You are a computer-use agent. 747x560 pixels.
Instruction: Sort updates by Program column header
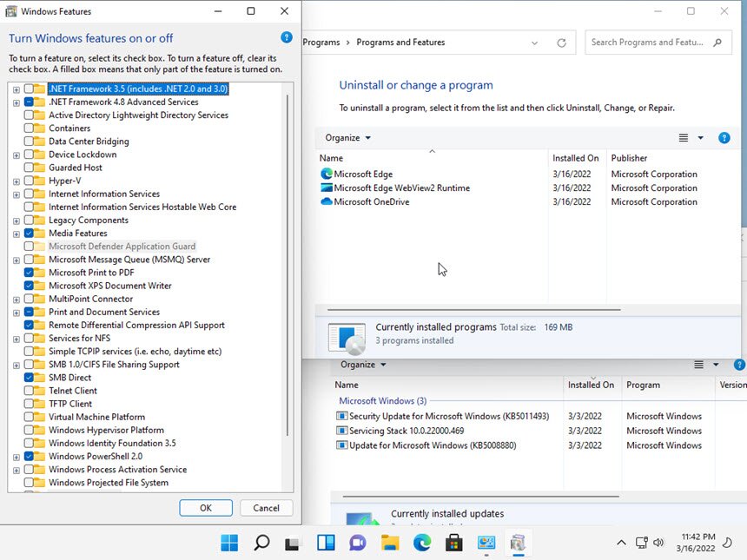[x=643, y=385]
